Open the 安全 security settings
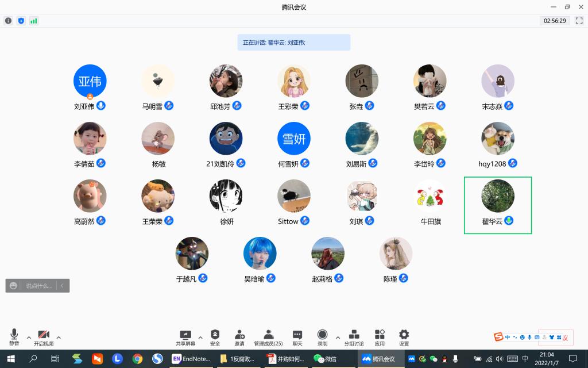588x368 pixels. tap(215, 337)
